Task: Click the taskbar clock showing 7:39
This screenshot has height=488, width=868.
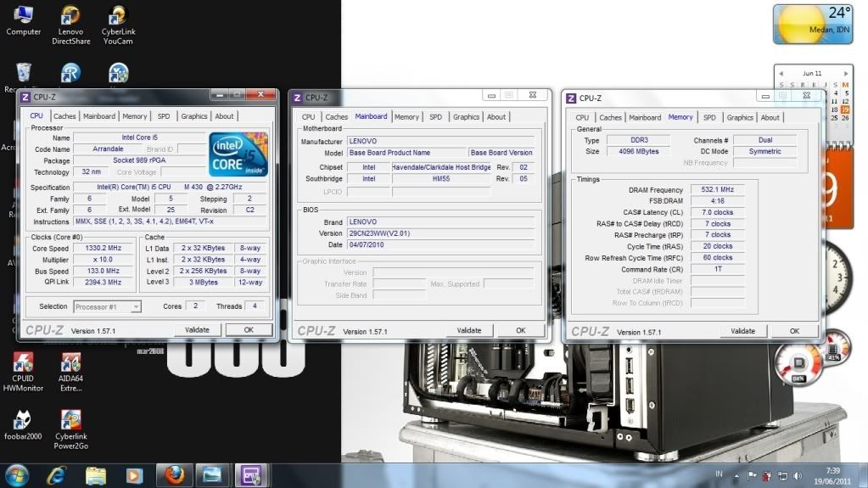Action: [x=832, y=476]
